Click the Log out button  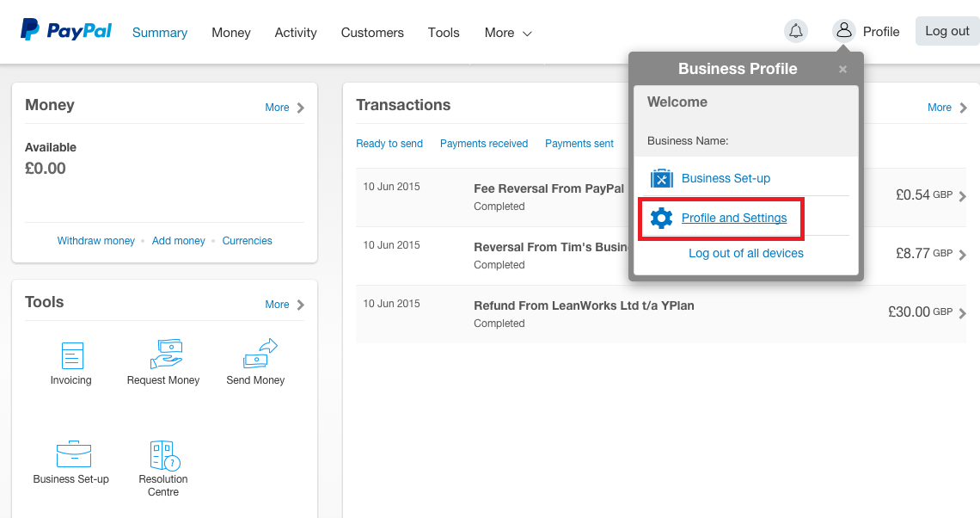pos(946,31)
